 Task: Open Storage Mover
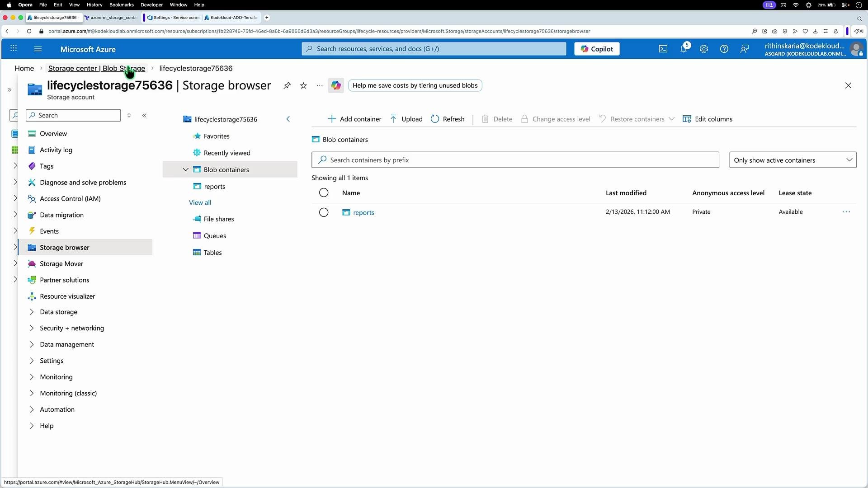(x=61, y=264)
